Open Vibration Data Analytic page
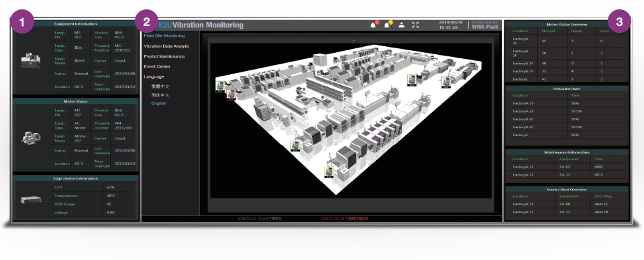644x260 pixels. coord(167,46)
